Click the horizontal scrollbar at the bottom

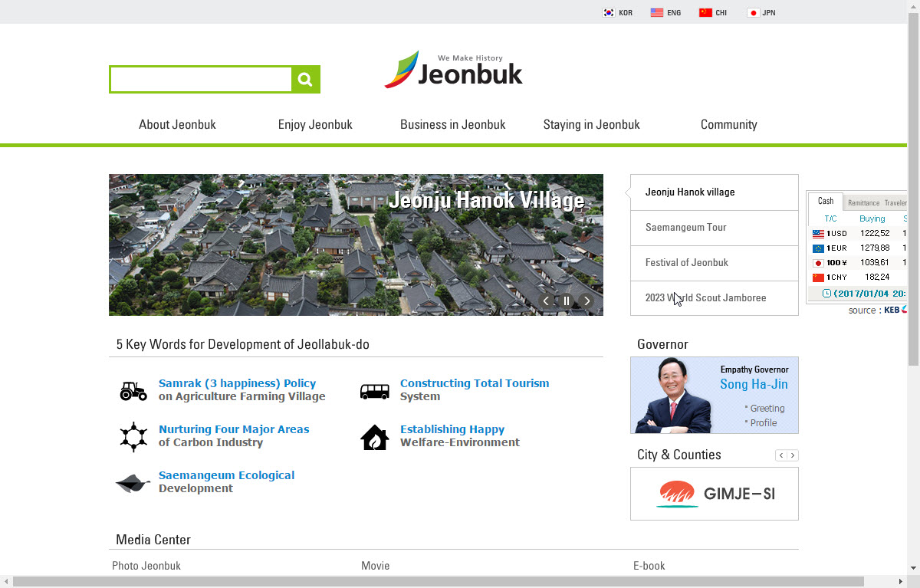[438, 581]
